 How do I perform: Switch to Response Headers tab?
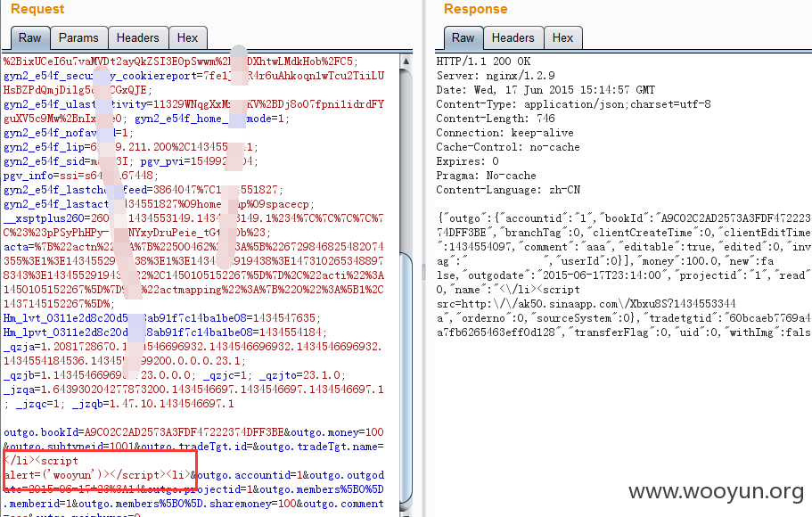pos(513,37)
